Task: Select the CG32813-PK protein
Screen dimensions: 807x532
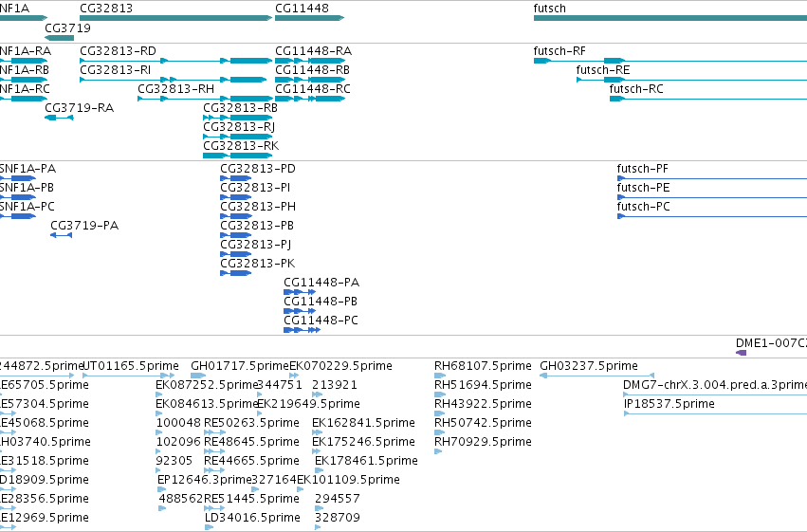Action: 236,273
